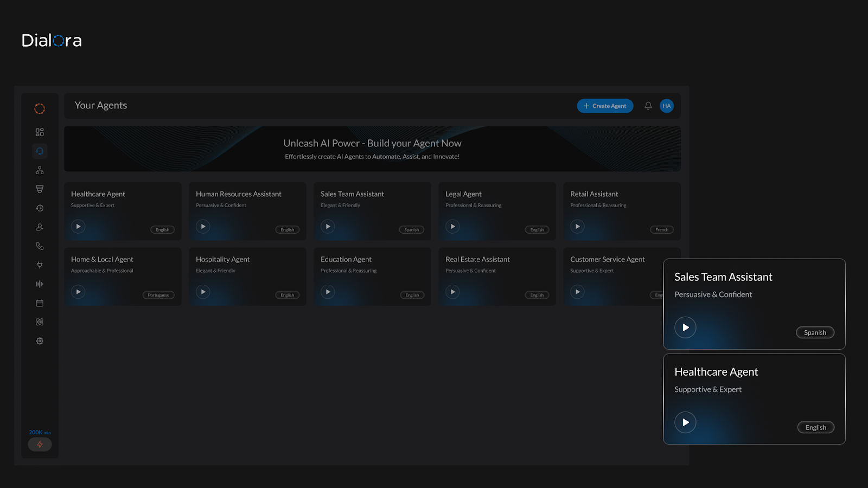868x488 pixels.
Task: Open the dashboard grid icon in sidebar
Action: pos(39,132)
